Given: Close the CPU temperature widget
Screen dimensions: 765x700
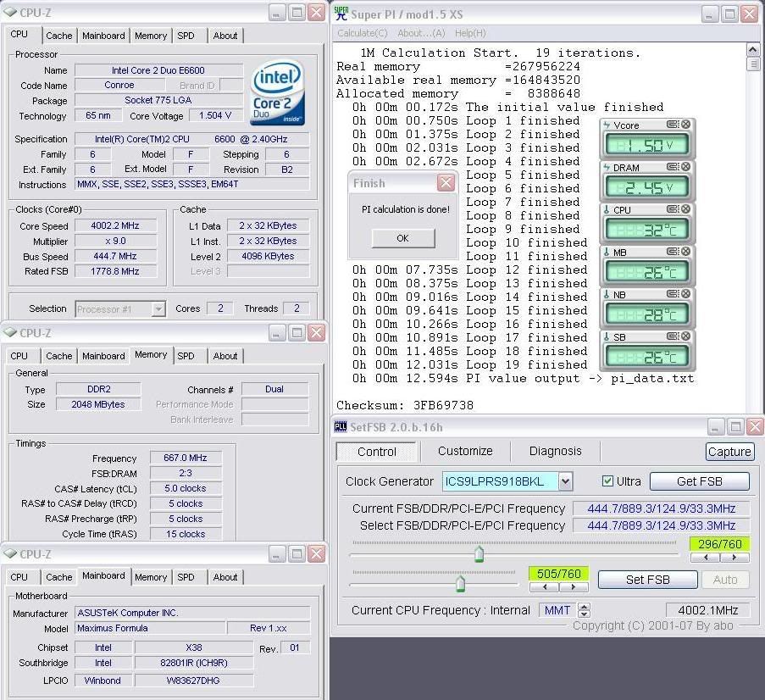Looking at the screenshot, I should coord(685,209).
